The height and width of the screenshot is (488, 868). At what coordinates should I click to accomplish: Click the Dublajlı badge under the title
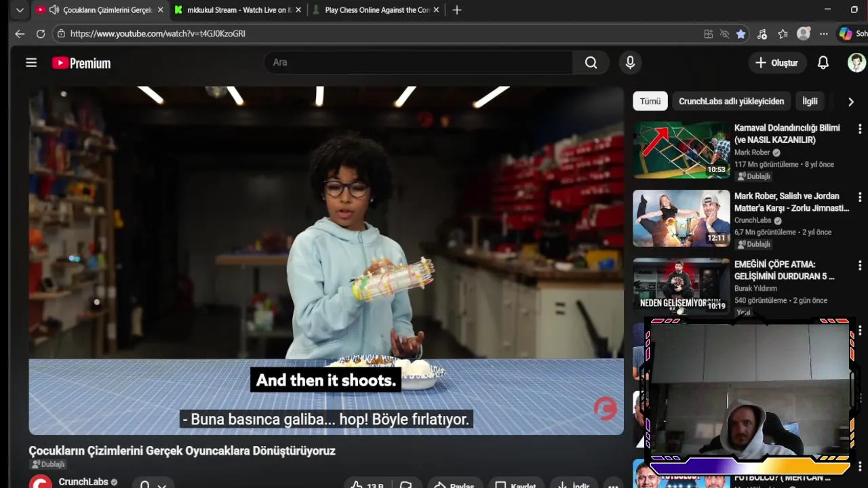click(x=47, y=464)
